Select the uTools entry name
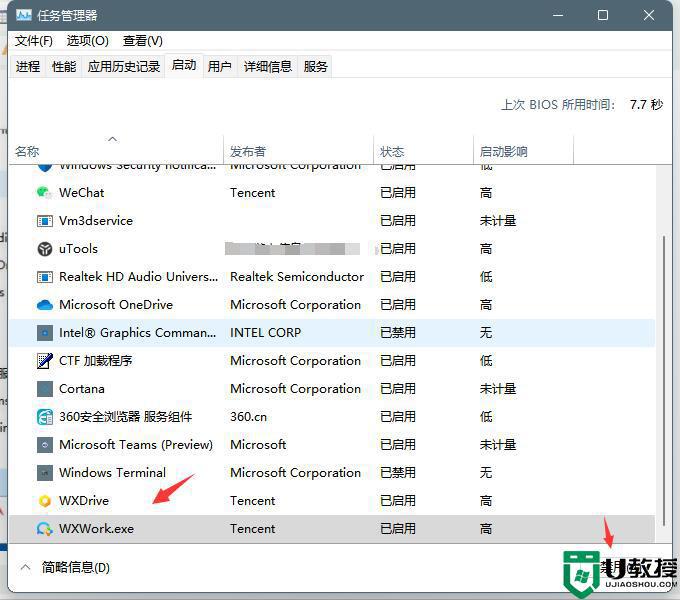The height and width of the screenshot is (600, 680). coord(78,249)
